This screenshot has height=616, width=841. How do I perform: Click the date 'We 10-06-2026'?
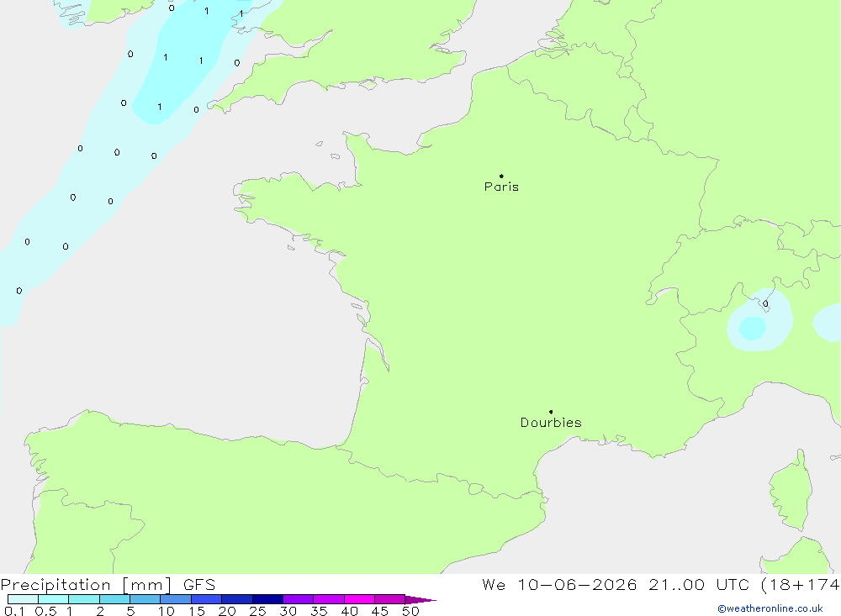click(x=559, y=585)
